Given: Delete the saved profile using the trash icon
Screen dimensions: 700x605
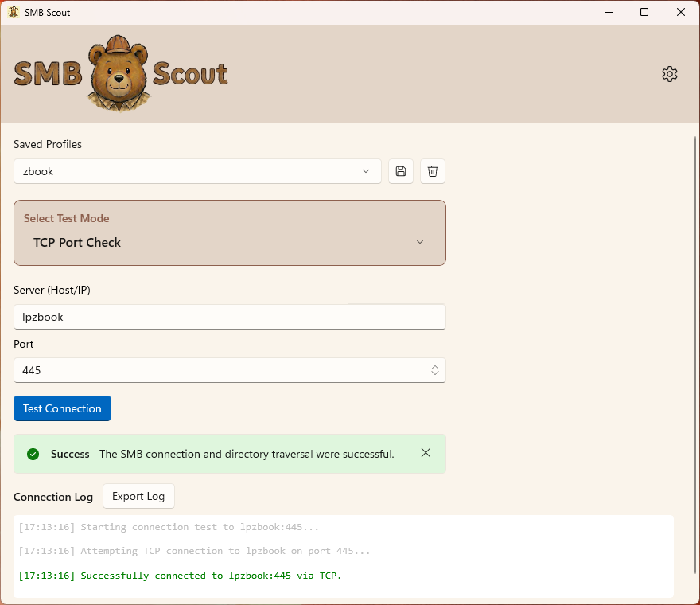Looking at the screenshot, I should (x=433, y=171).
